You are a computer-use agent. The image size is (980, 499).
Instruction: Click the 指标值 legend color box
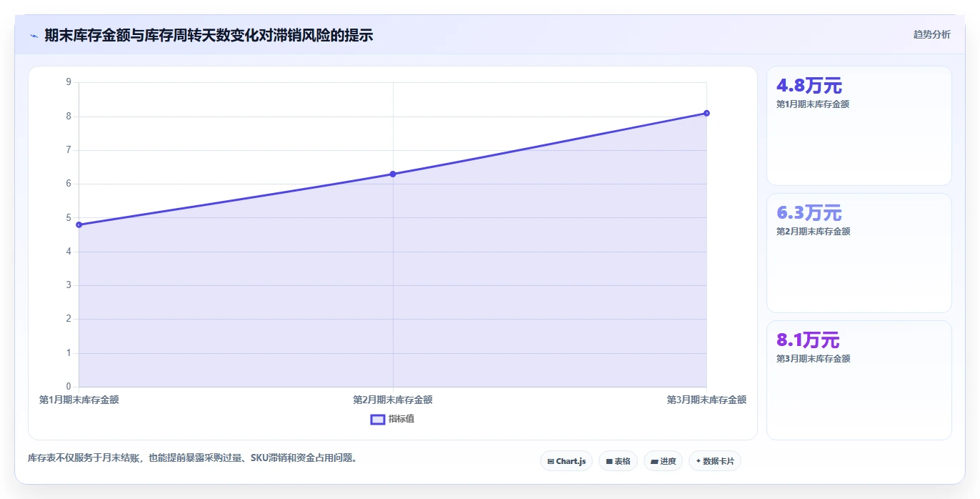(378, 419)
